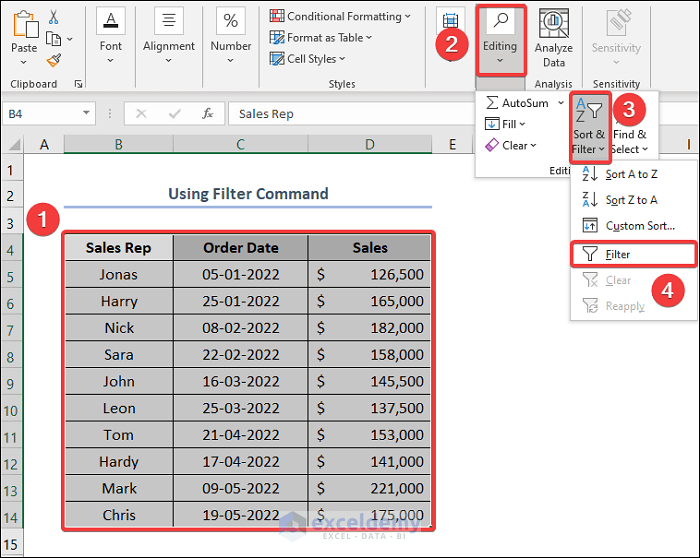Click the Sales header cell
This screenshot has width=700, height=558.
(370, 248)
